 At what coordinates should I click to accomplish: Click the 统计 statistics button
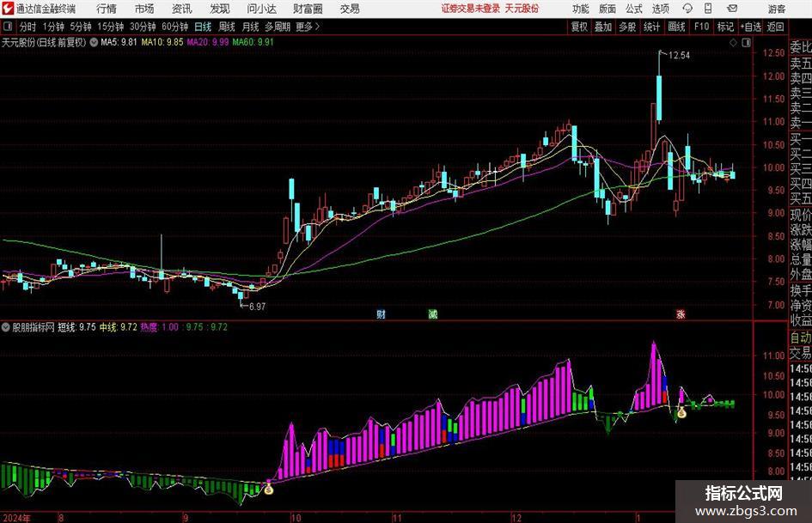[651, 27]
